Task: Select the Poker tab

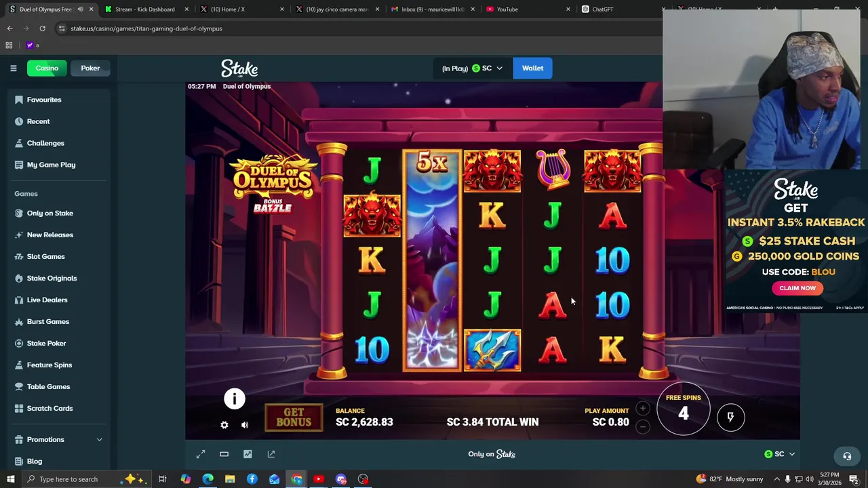Action: (90, 68)
